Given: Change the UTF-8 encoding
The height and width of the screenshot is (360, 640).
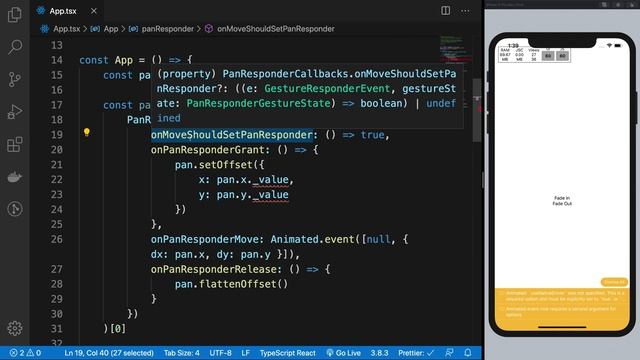Looking at the screenshot, I should pos(220,353).
